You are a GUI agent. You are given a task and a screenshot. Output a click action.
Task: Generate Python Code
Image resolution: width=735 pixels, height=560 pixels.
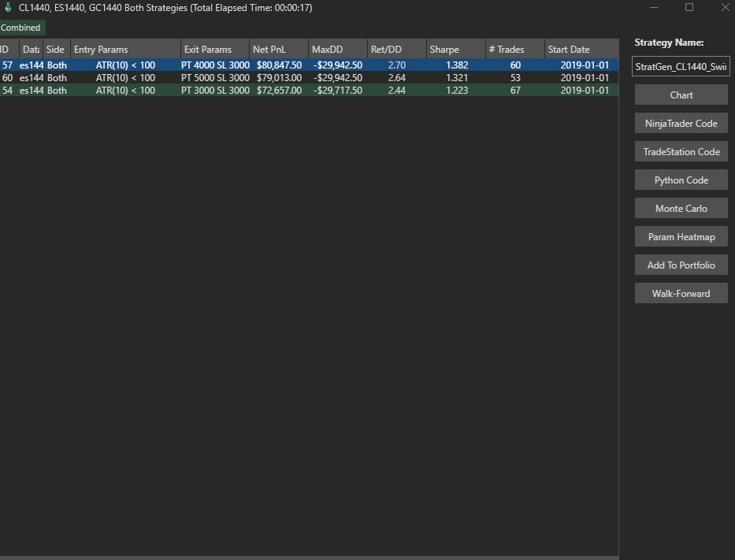click(x=681, y=180)
